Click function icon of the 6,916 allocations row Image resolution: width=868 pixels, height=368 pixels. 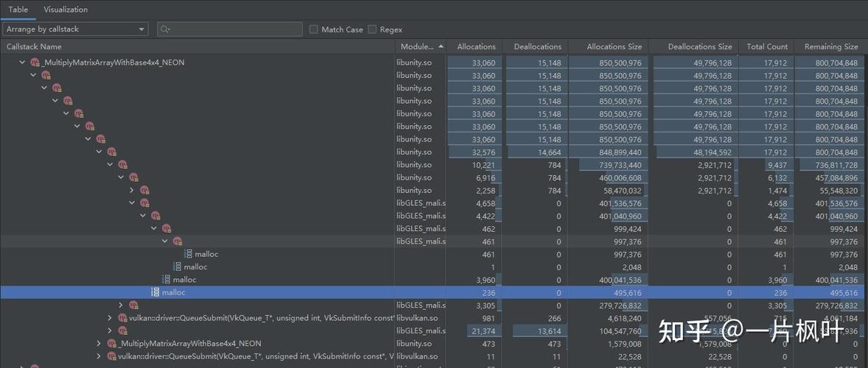tap(134, 177)
